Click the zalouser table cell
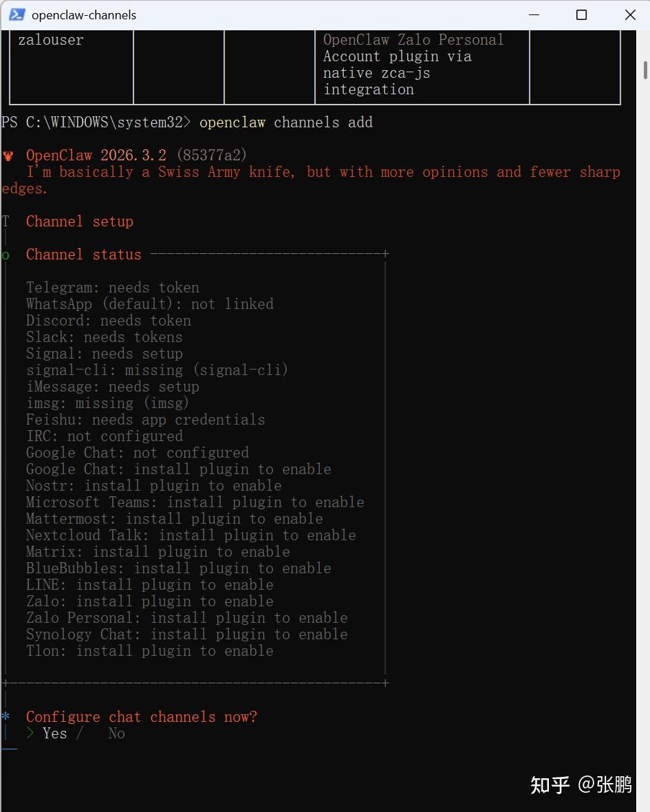This screenshot has height=812, width=650. click(51, 40)
